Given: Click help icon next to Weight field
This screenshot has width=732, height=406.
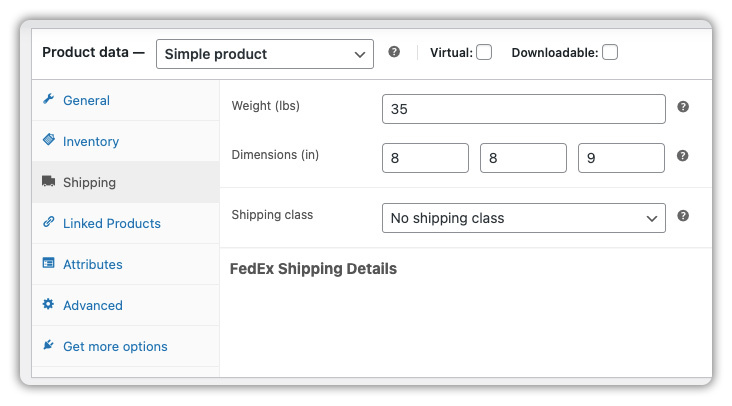Looking at the screenshot, I should click(x=683, y=107).
